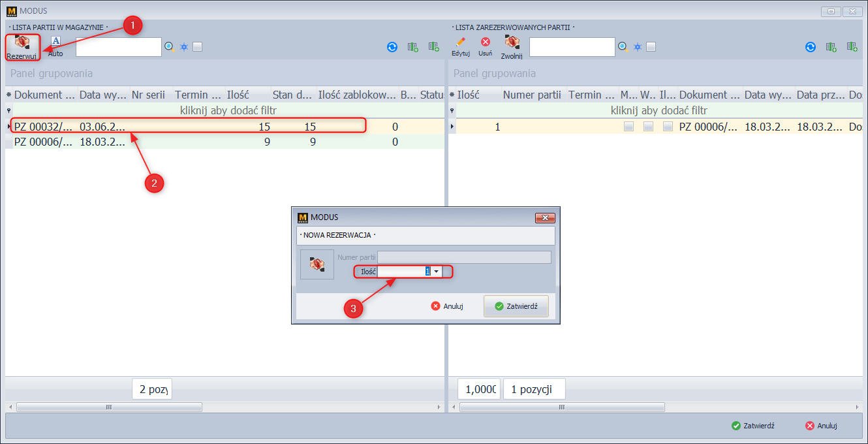The height and width of the screenshot is (444, 868).
Task: Confirm the new reservation with Zatwierdź
Action: (516, 306)
